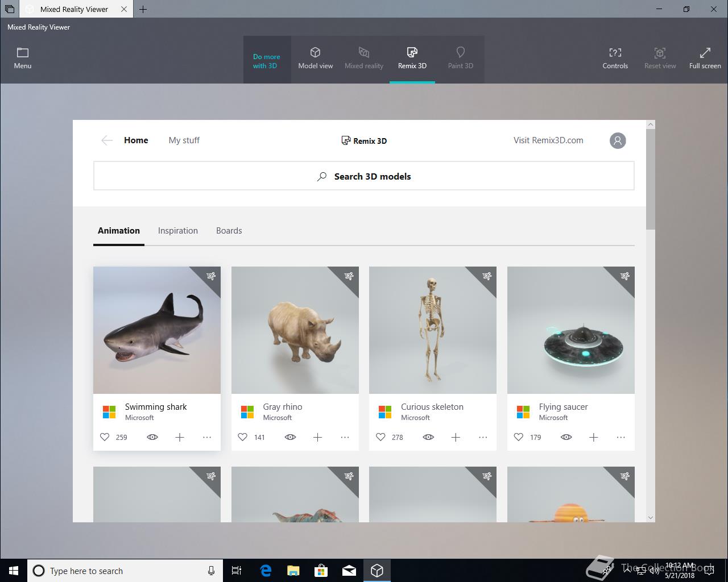Open the My stuff section
The width and height of the screenshot is (728, 582).
click(x=184, y=140)
